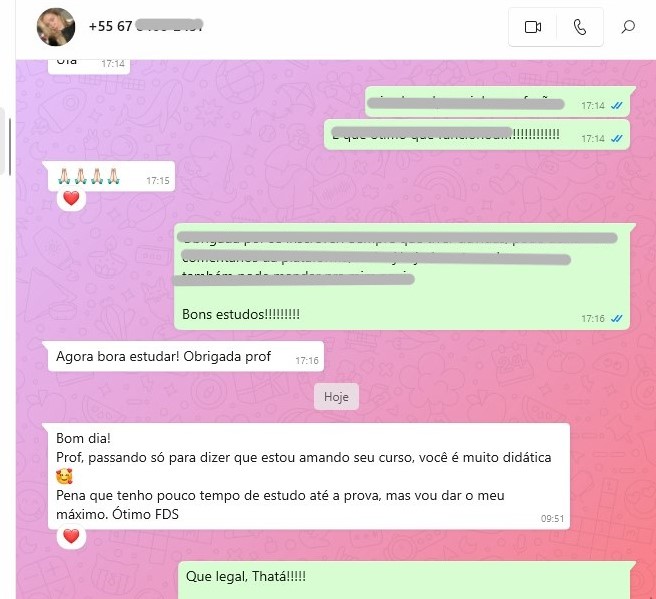Click the 'Bom dia!' long message
This screenshot has width=656, height=599.
309,476
